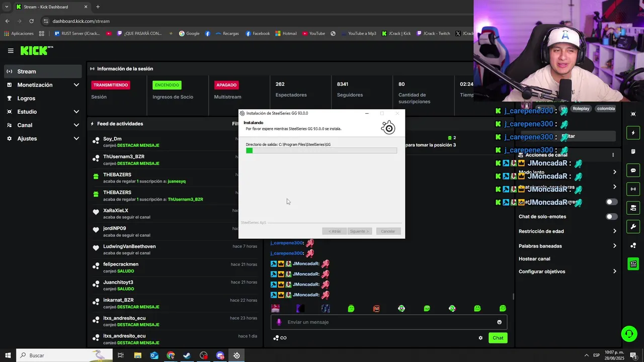The height and width of the screenshot is (362, 644).
Task: Open the Google bookmark
Action: click(189, 34)
